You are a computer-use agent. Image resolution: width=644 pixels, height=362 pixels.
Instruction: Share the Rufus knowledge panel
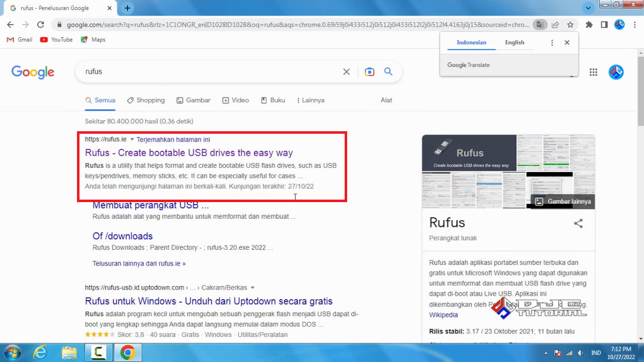pos(578,224)
